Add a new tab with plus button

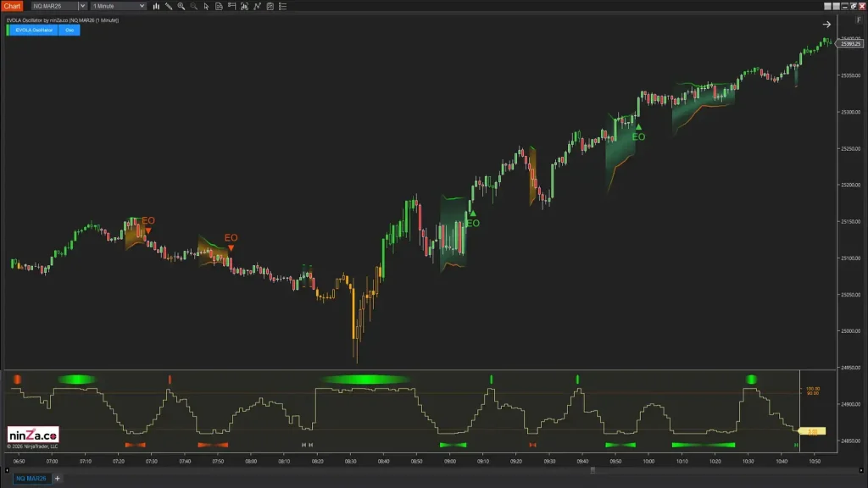point(58,479)
